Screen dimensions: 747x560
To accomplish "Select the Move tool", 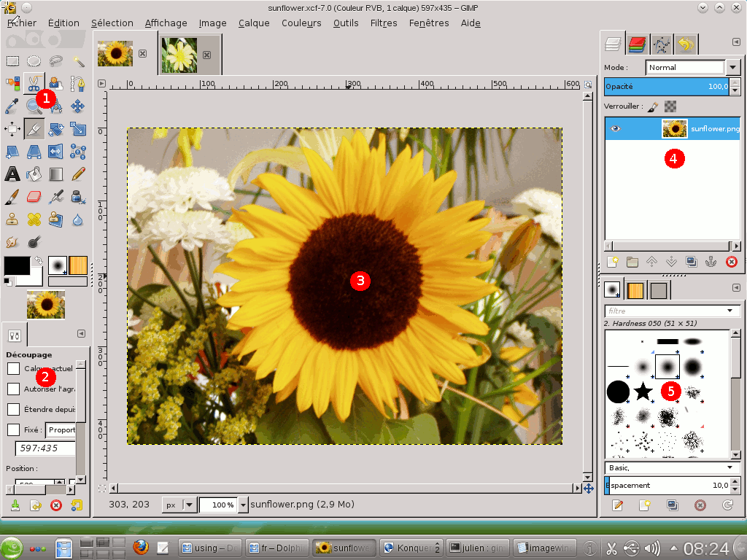I will [78, 106].
